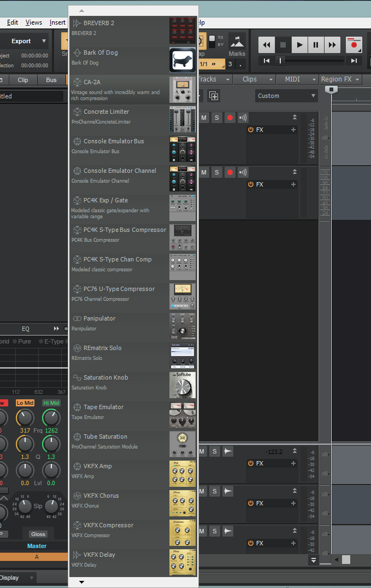Click the add track button

[214, 96]
